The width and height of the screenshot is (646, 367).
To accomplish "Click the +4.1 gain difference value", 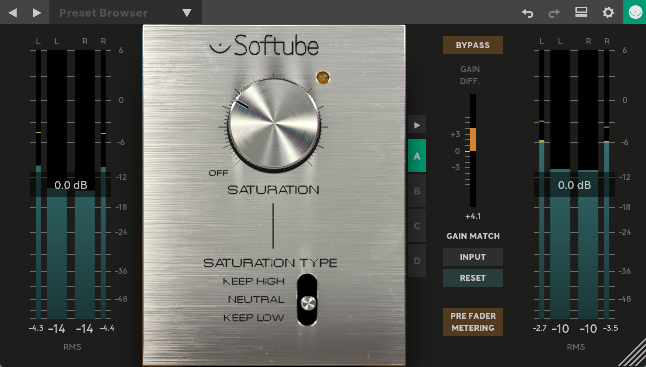I will click(473, 216).
